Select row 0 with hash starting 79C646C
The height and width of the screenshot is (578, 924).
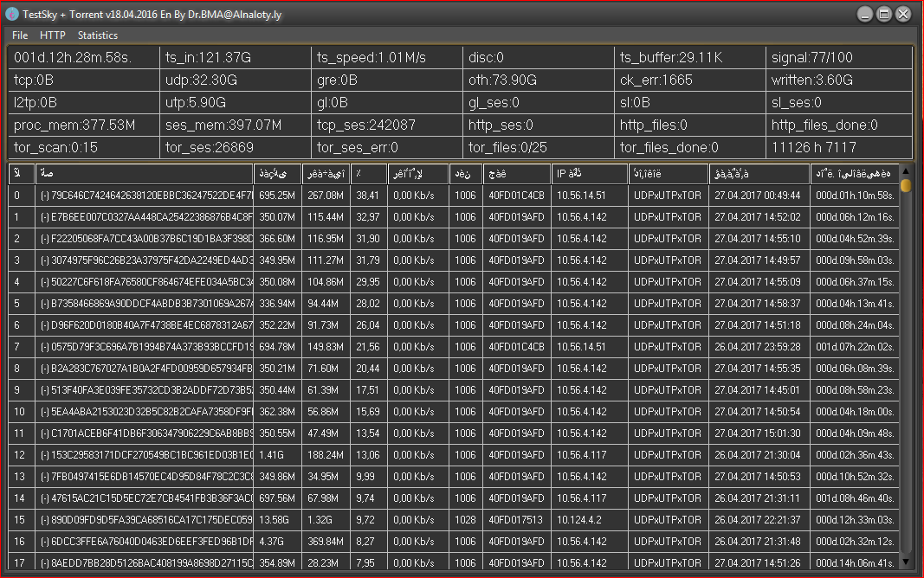145,196
